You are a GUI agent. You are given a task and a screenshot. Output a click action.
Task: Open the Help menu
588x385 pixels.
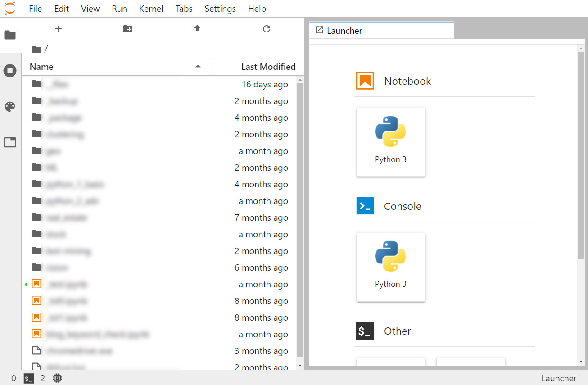click(x=257, y=9)
